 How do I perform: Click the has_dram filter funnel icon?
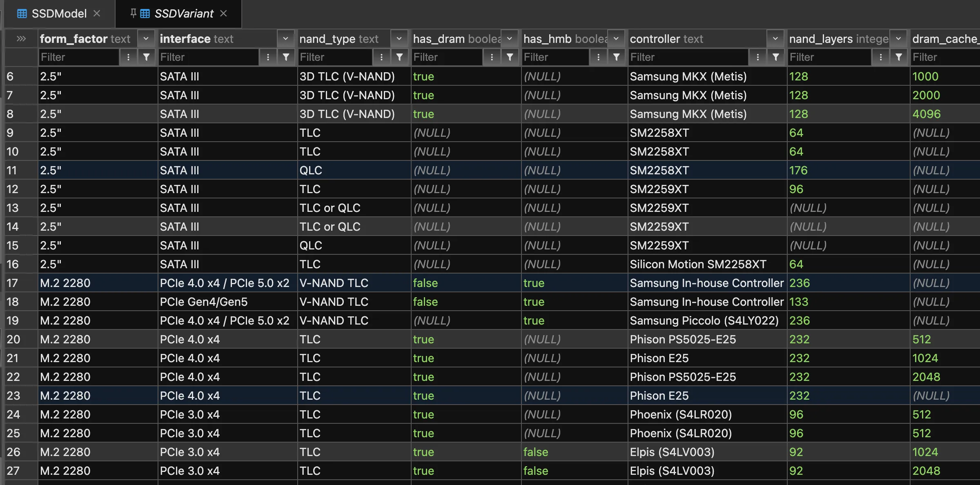pos(510,57)
